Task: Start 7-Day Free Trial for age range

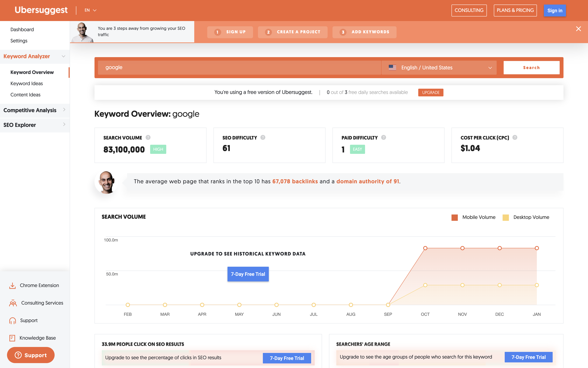Action: click(528, 357)
